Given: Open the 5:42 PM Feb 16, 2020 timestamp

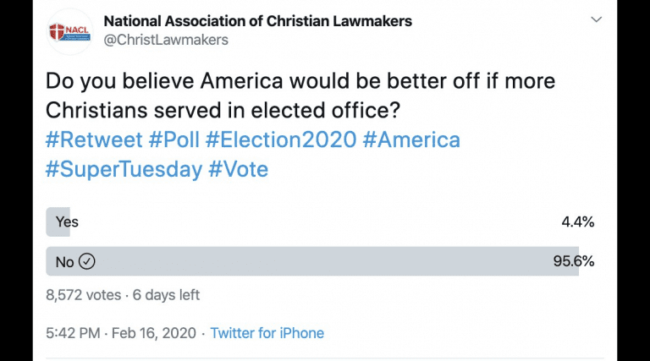Looking at the screenshot, I should click(x=121, y=333).
